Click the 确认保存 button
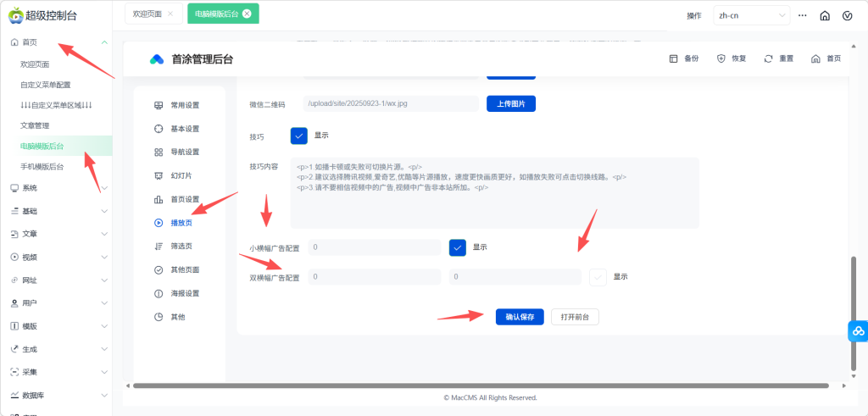 (520, 317)
